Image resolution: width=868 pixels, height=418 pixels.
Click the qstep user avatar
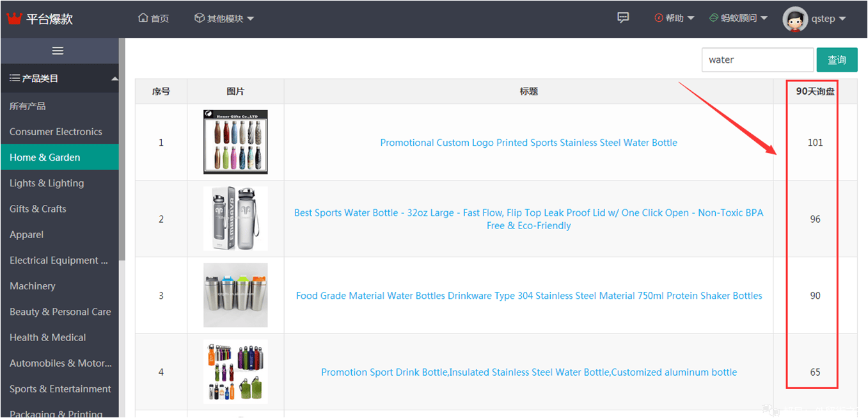click(x=795, y=19)
